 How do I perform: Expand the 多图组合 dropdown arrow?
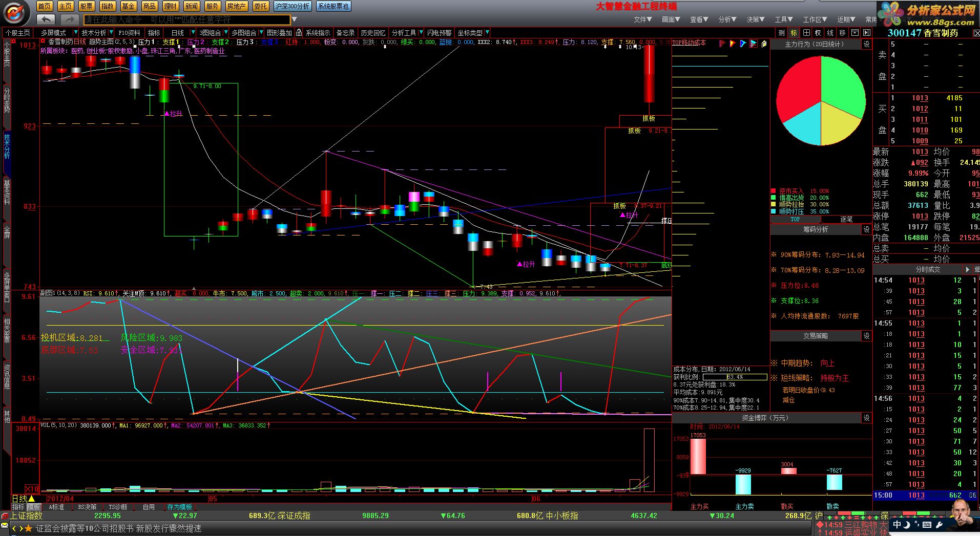click(261, 33)
